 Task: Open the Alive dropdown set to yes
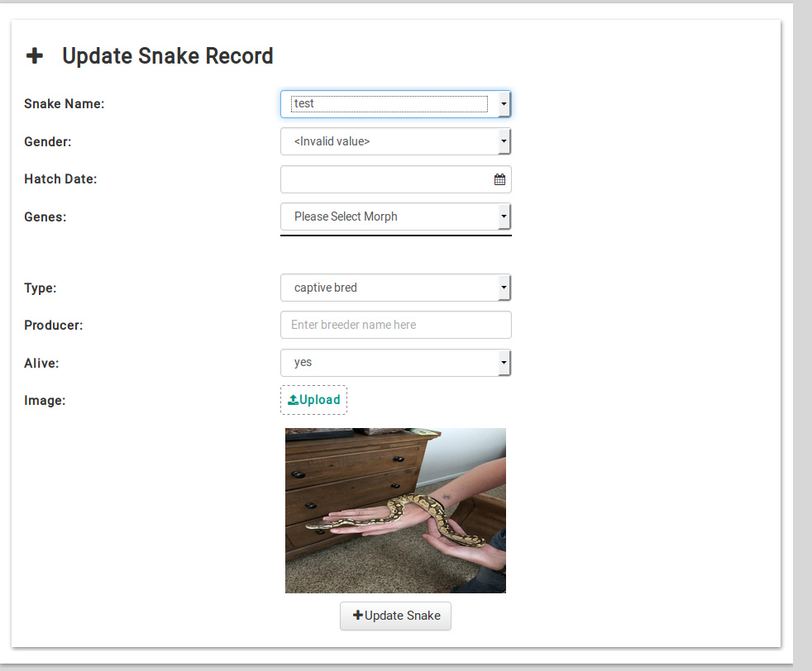click(395, 363)
